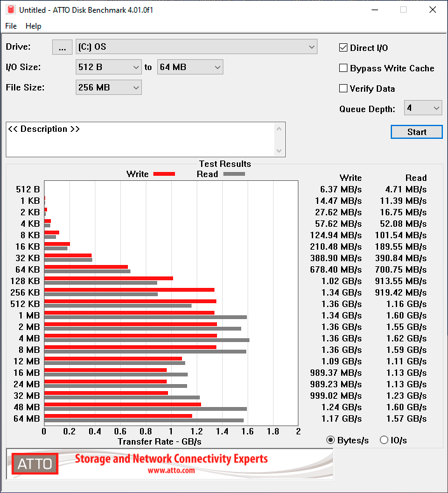This screenshot has width=448, height=493.
Task: Click the 128 KB write value 1.02 GB/s
Action: pos(342,281)
